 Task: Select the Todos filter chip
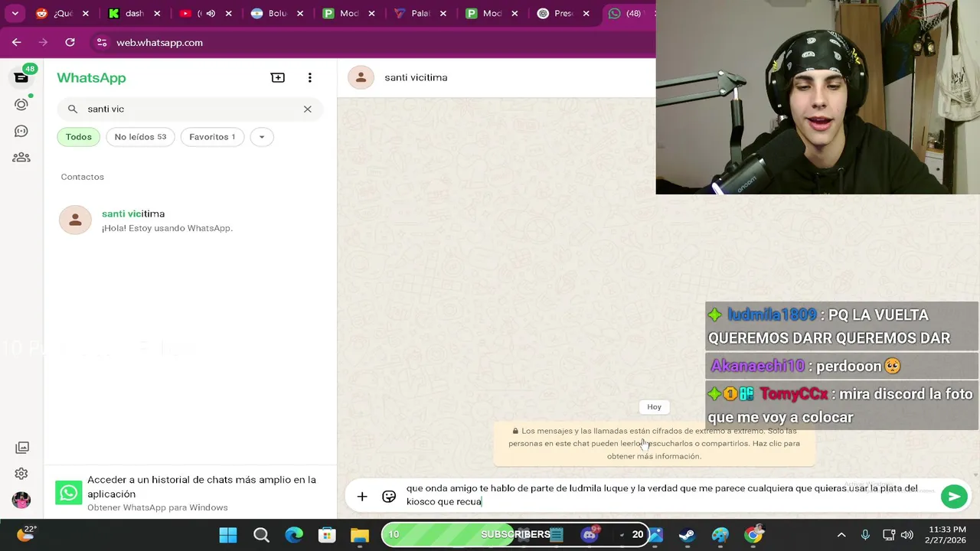pyautogui.click(x=78, y=136)
